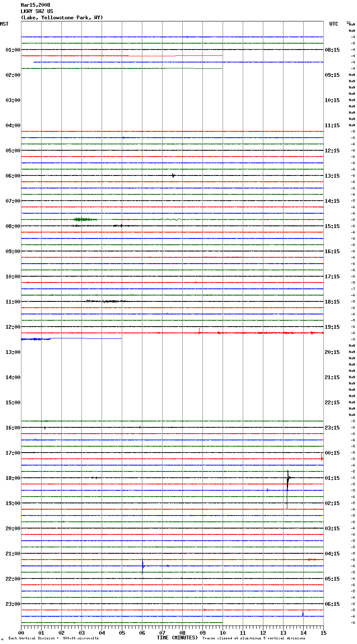Click the UTC column heading
Viewport: 357px width, 644px height.
coord(333,24)
